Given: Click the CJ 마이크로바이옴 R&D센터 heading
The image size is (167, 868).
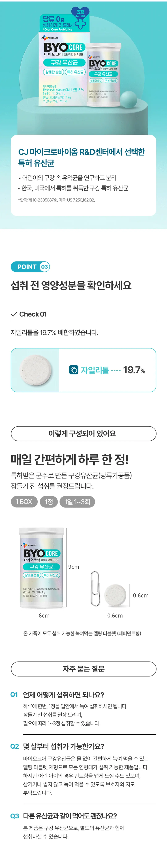Looking at the screenshot, I should (x=81, y=157).
